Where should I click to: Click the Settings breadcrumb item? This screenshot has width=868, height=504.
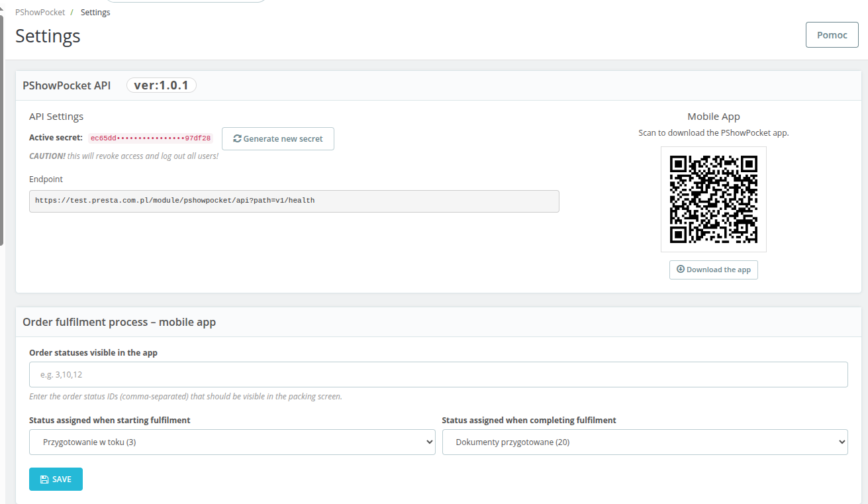point(95,13)
